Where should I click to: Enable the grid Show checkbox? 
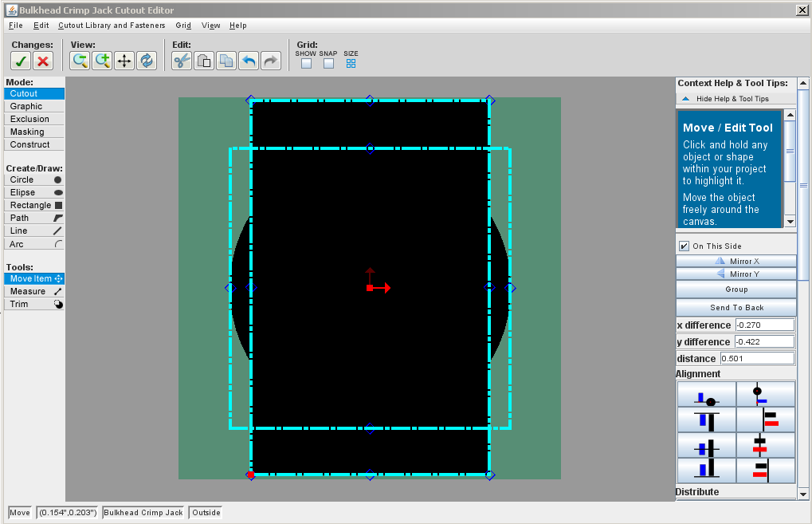(x=306, y=64)
